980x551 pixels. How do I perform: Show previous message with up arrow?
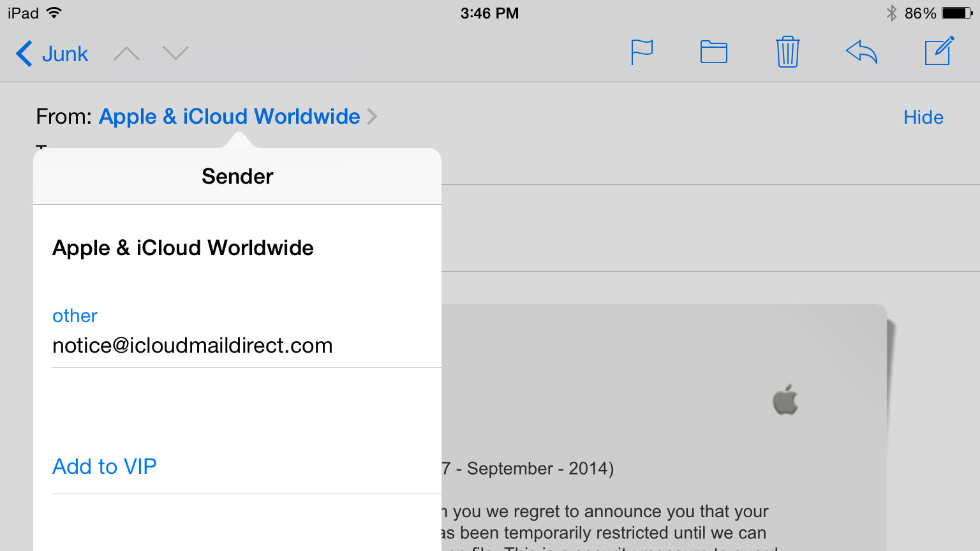click(126, 54)
